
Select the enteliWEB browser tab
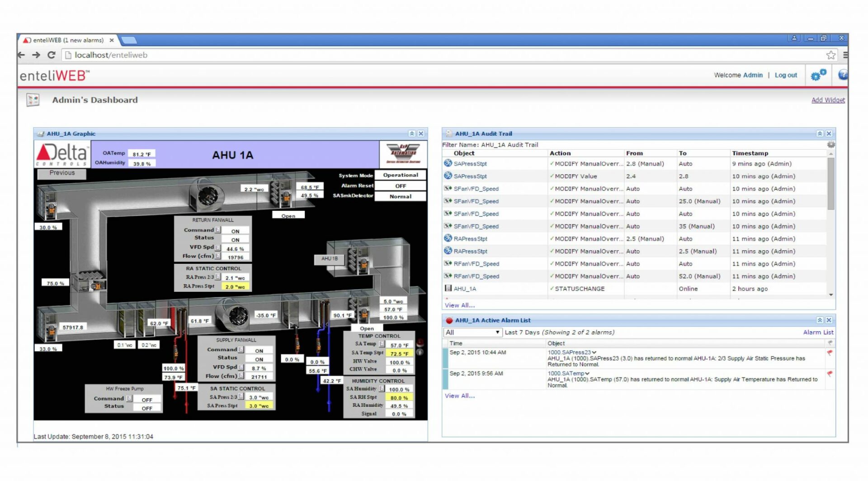coord(68,40)
